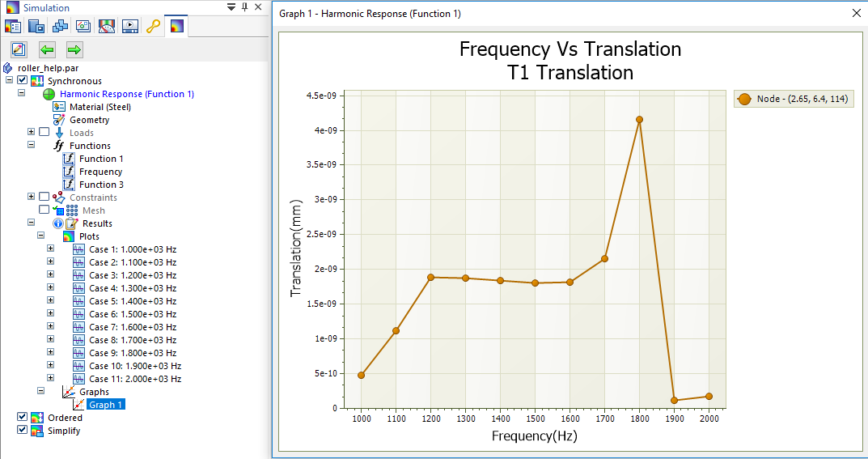Screen dimensions: 868x459
Task: Click the edit pencil icon in toolbar
Action: [x=19, y=50]
